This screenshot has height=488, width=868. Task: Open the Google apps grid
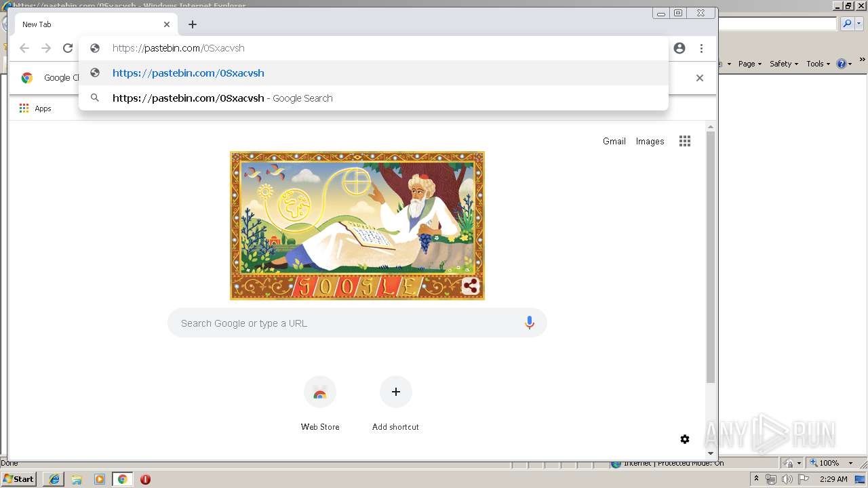pos(685,141)
